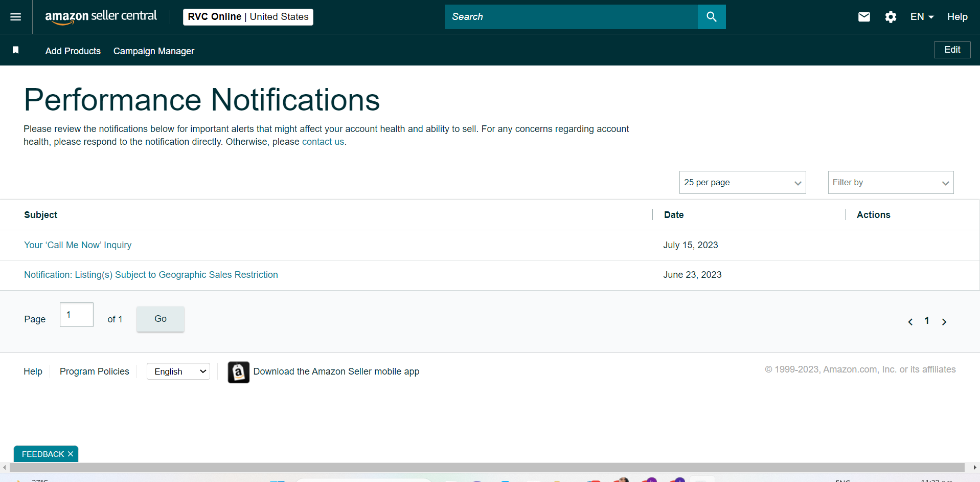Image resolution: width=980 pixels, height=482 pixels.
Task: Click the Amazon Seller Central logo
Action: click(101, 17)
